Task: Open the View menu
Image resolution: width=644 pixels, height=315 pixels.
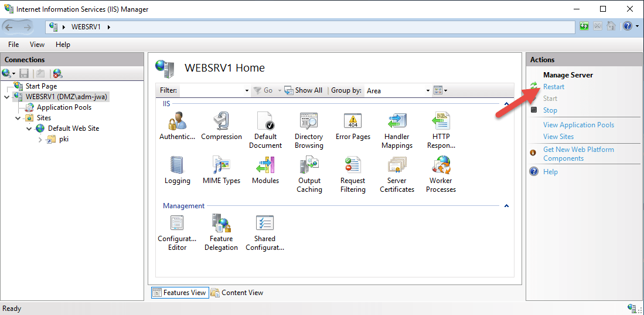Action: (37, 45)
